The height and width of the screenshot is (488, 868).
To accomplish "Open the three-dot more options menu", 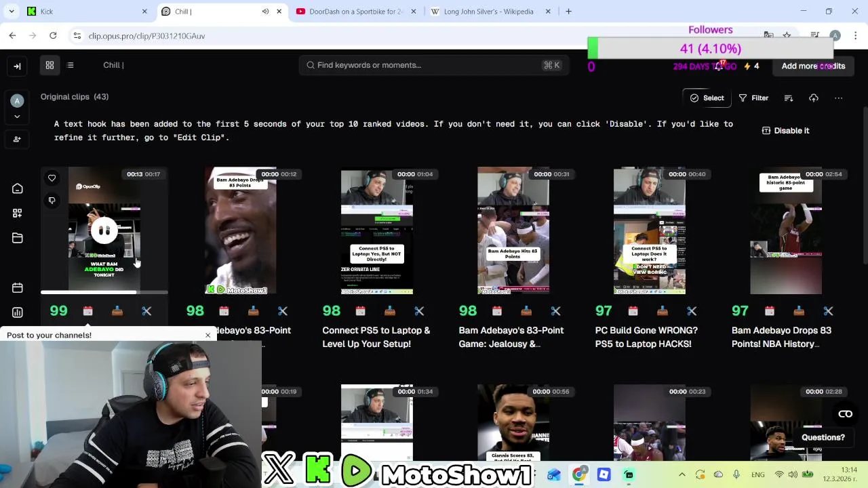I will click(839, 98).
